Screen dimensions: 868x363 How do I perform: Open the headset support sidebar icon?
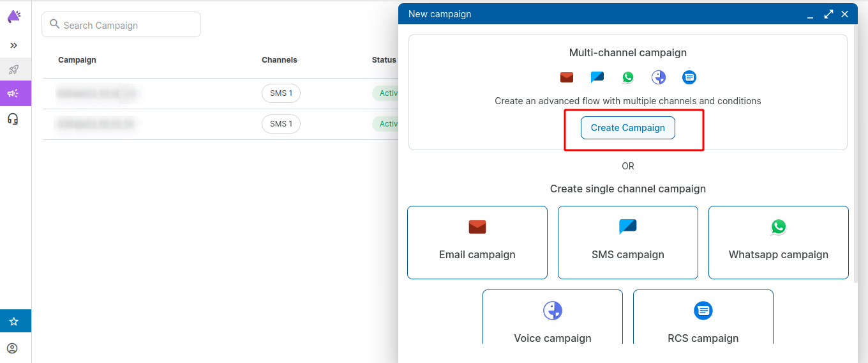[x=13, y=119]
